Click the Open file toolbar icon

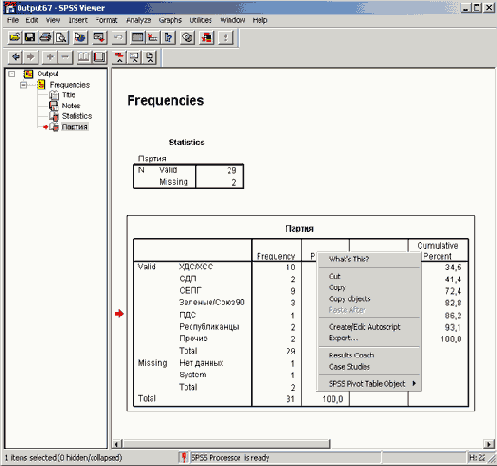coord(14,37)
